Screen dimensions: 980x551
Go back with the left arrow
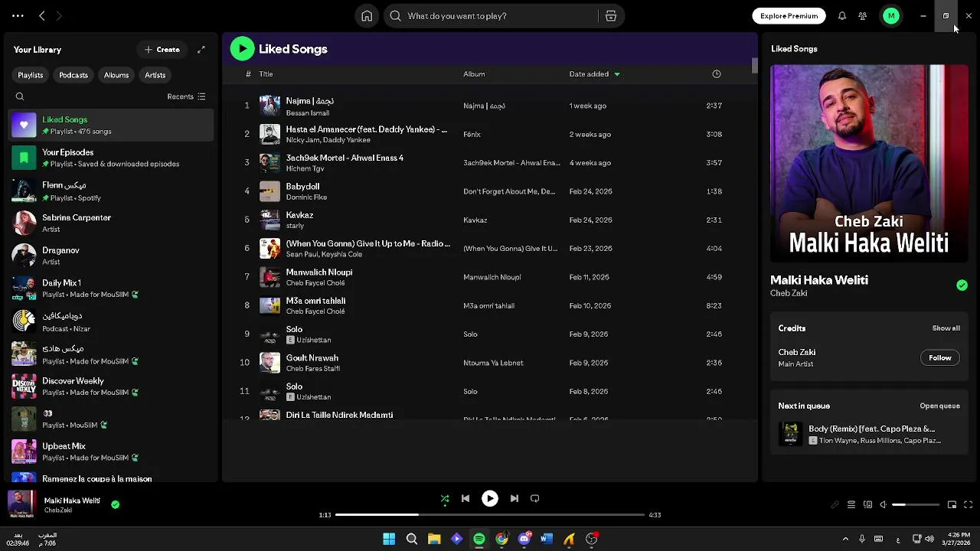click(42, 16)
